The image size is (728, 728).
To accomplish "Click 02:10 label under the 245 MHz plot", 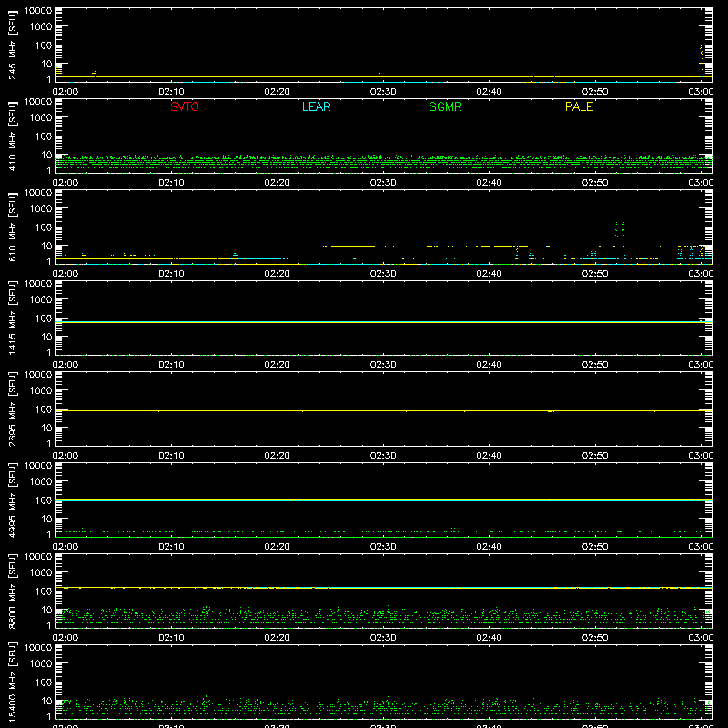I will (x=171, y=92).
